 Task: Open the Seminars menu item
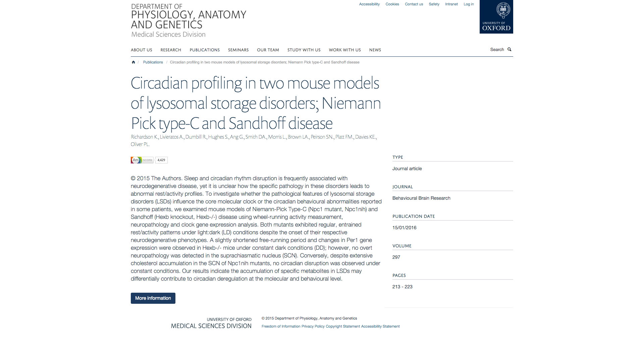(x=238, y=50)
